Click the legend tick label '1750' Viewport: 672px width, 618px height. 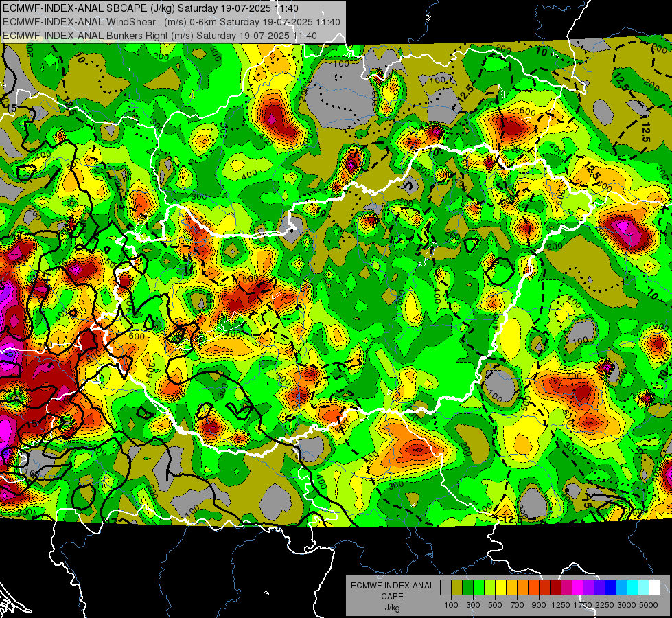tap(583, 605)
